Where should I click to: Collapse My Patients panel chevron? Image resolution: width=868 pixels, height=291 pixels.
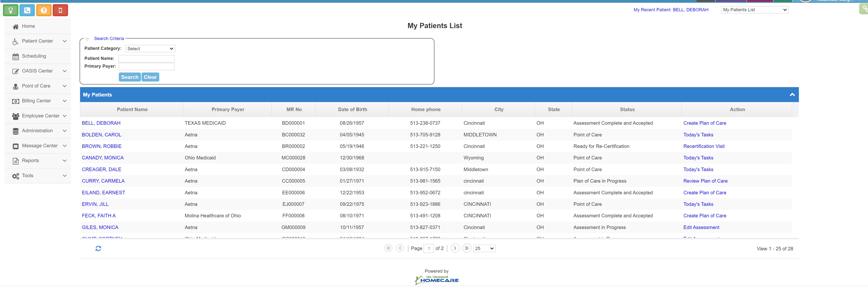tap(792, 95)
